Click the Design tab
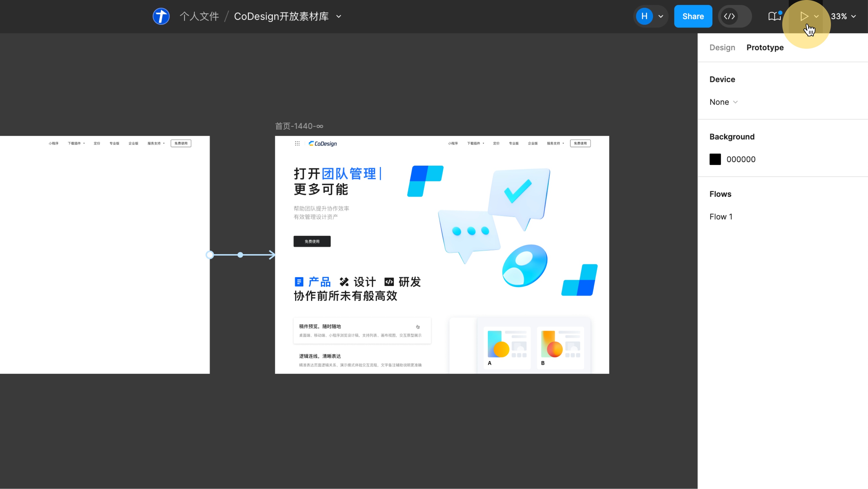This screenshot has width=868, height=489. click(x=722, y=47)
